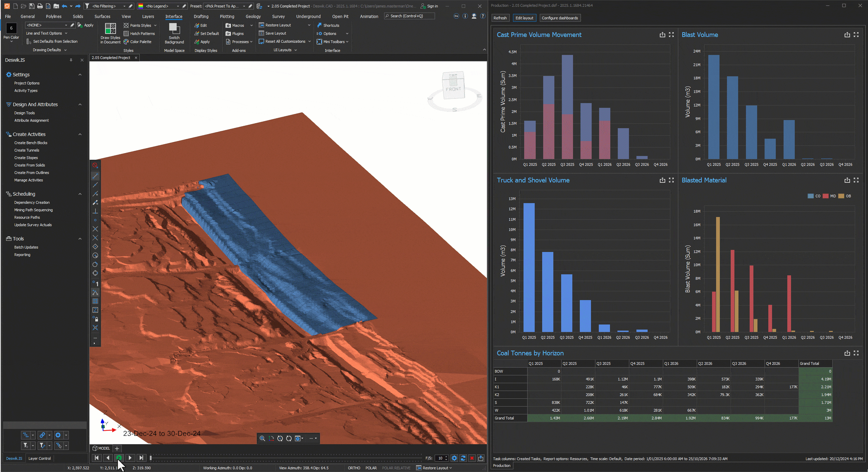
Task: Click the info icon near search box
Action: [465, 16]
